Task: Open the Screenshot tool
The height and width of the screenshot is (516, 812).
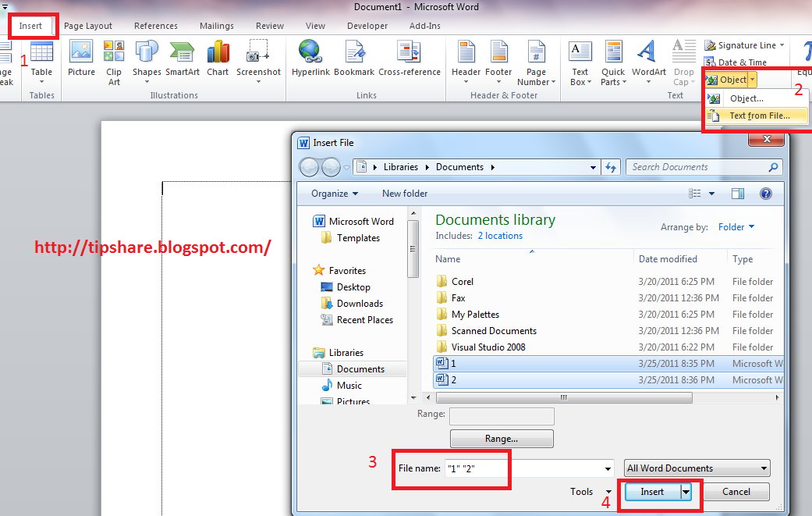Action: pos(258,62)
